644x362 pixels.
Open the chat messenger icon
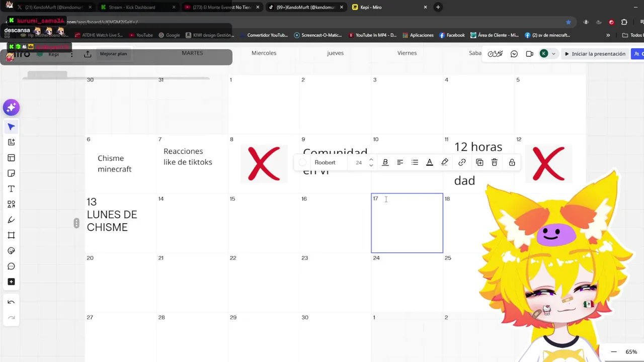tap(514, 54)
